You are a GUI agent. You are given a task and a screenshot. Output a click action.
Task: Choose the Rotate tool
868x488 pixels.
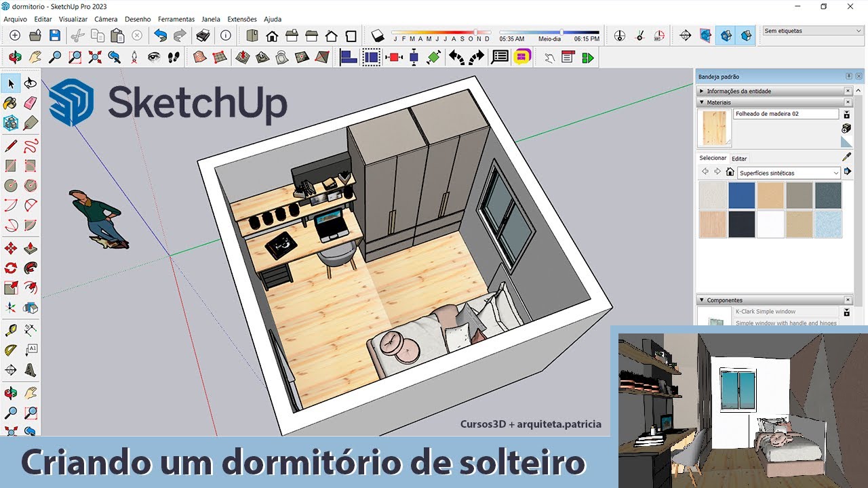click(x=10, y=268)
